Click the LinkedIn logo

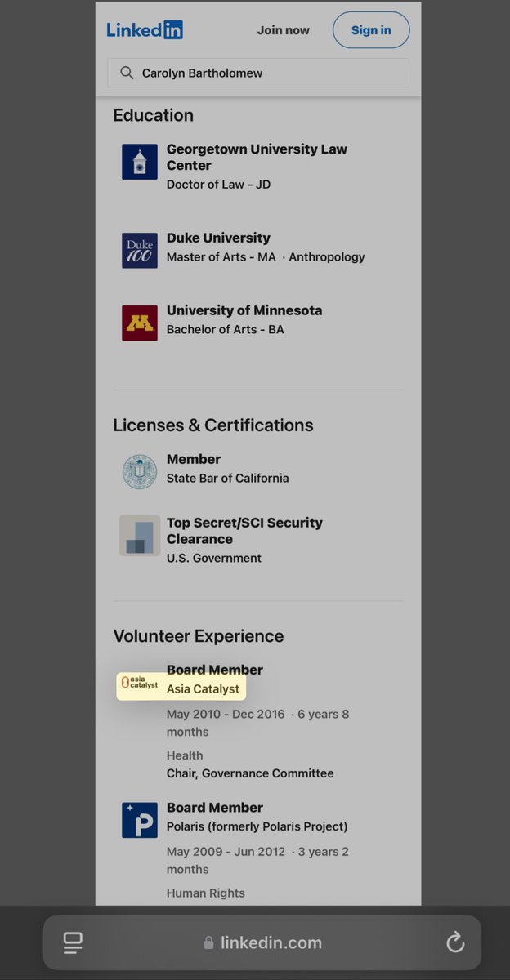click(145, 30)
